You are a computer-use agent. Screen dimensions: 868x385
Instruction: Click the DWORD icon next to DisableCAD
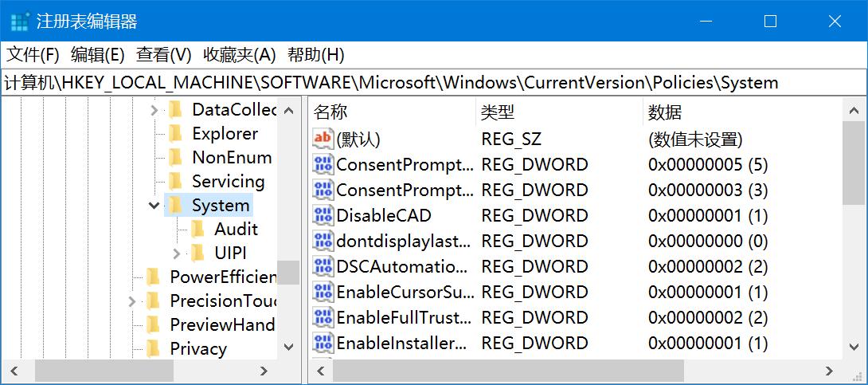(323, 215)
